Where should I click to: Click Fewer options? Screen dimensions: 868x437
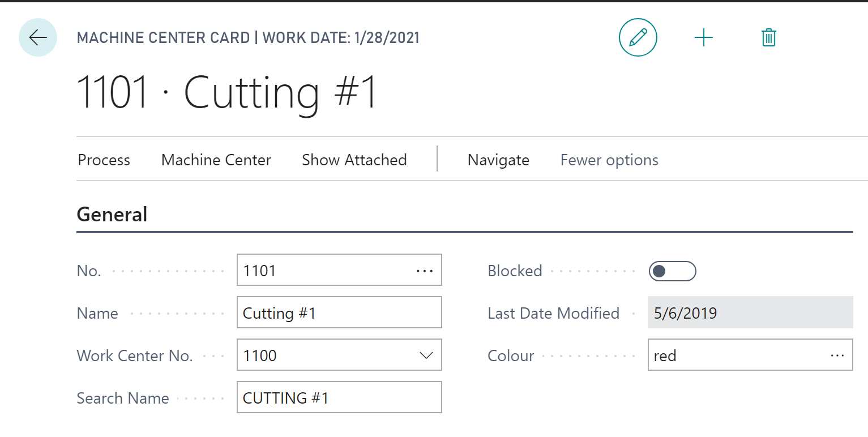click(x=609, y=160)
